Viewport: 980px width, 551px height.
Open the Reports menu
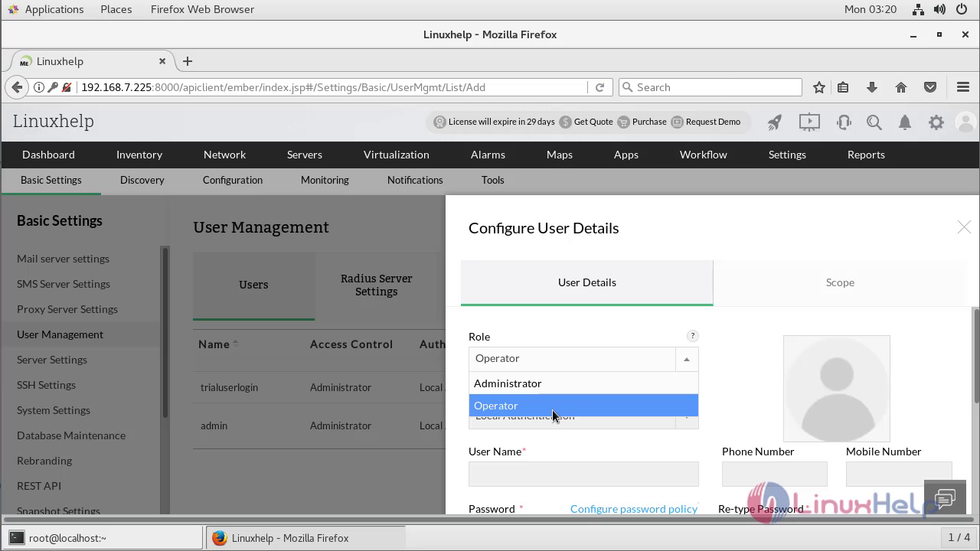(x=866, y=155)
